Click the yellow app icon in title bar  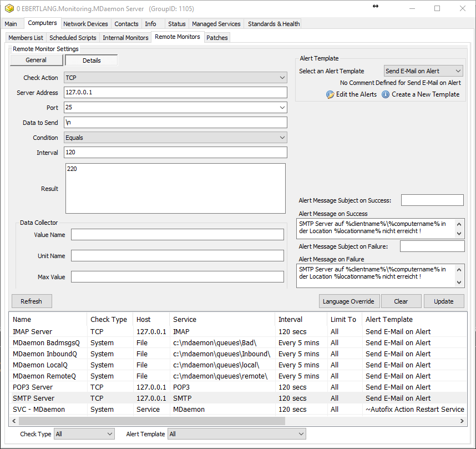pyautogui.click(x=8, y=9)
